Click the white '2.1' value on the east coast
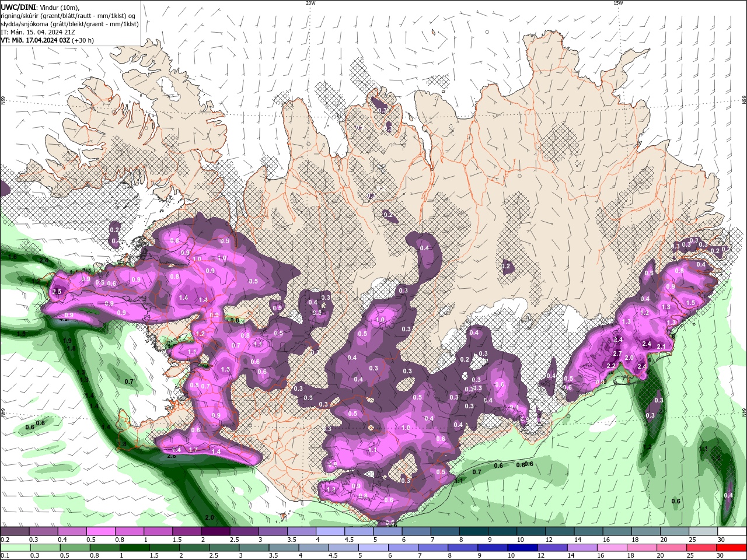Viewport: 747px width, 560px height. 661,346
